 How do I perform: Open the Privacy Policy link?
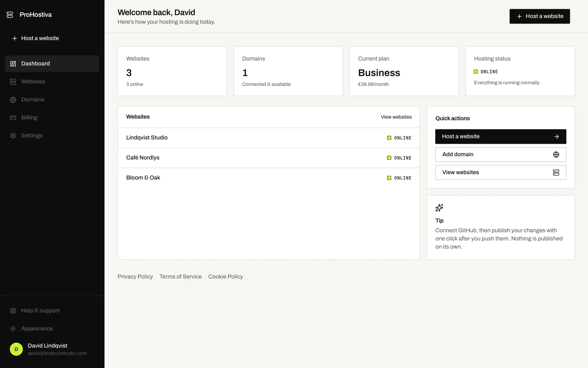pyautogui.click(x=135, y=277)
